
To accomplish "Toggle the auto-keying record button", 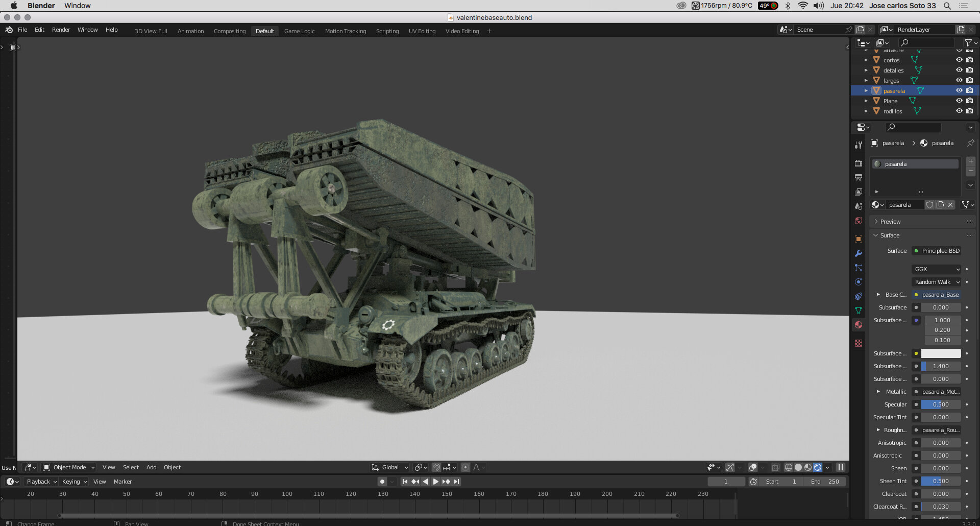I will click(382, 482).
